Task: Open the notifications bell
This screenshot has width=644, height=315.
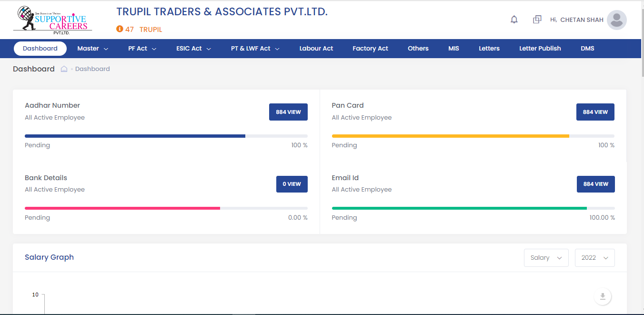Action: [x=514, y=20]
